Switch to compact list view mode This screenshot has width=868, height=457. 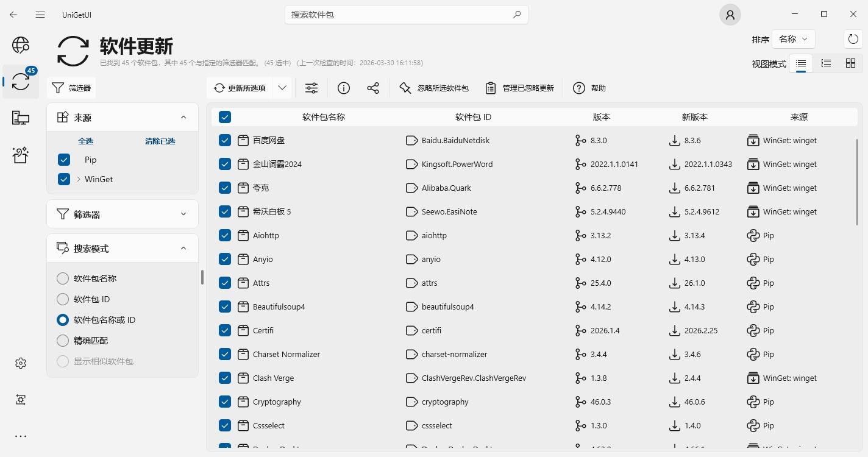point(801,63)
